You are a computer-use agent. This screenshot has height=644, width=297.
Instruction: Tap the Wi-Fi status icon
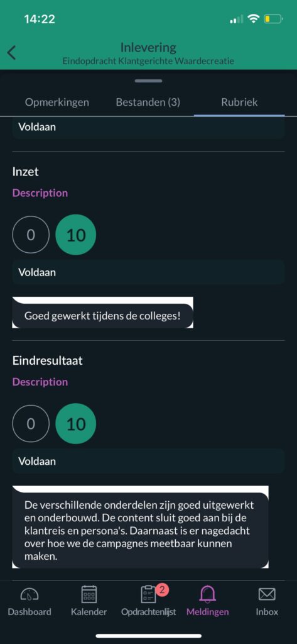tap(254, 19)
